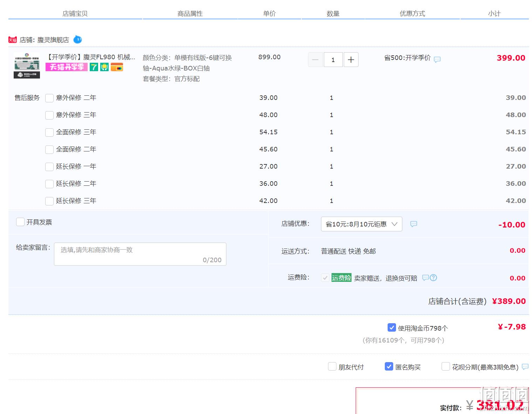The image size is (532, 414).
Task: Click the 数量 column header
Action: tap(333, 14)
